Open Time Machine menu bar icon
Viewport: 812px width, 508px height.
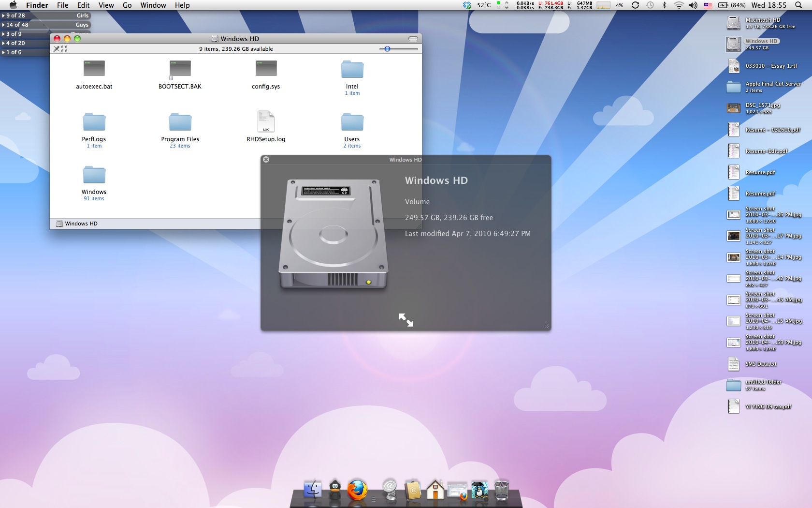(650, 5)
